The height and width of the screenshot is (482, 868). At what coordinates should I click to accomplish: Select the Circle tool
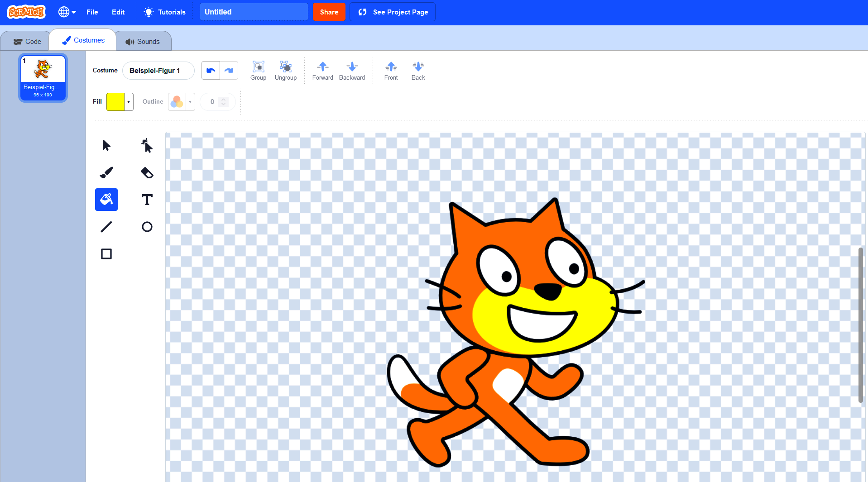pos(147,227)
